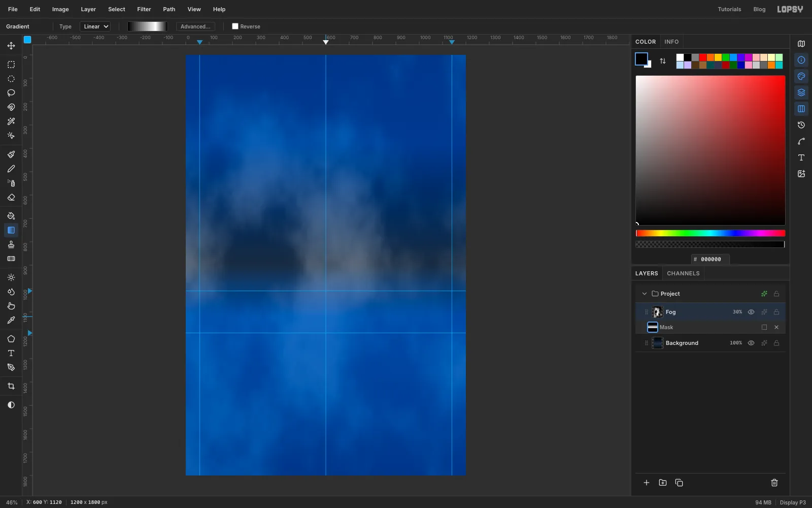Screen dimensions: 812x508
Task: Activate the Magic Wand tool
Action: (11, 121)
